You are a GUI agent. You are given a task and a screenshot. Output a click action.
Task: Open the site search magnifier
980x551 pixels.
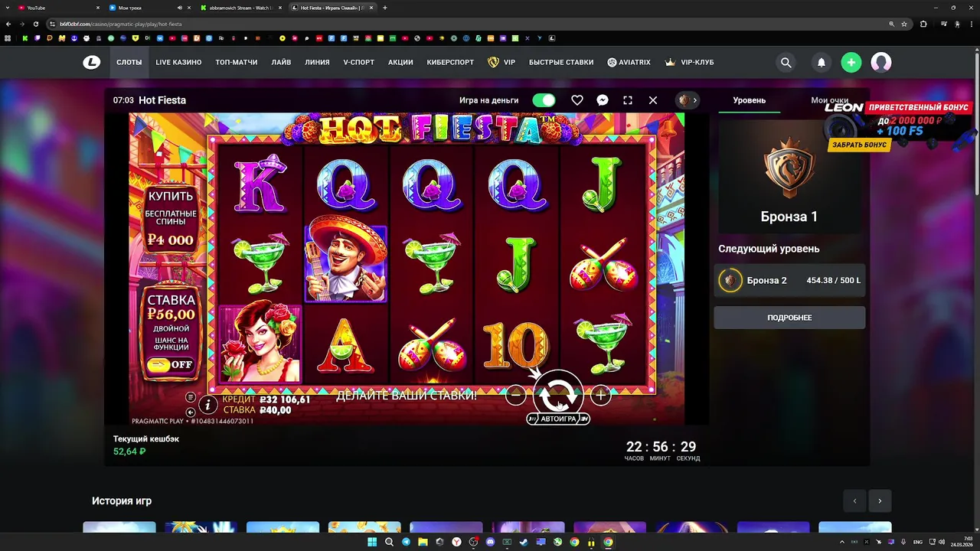pos(786,63)
